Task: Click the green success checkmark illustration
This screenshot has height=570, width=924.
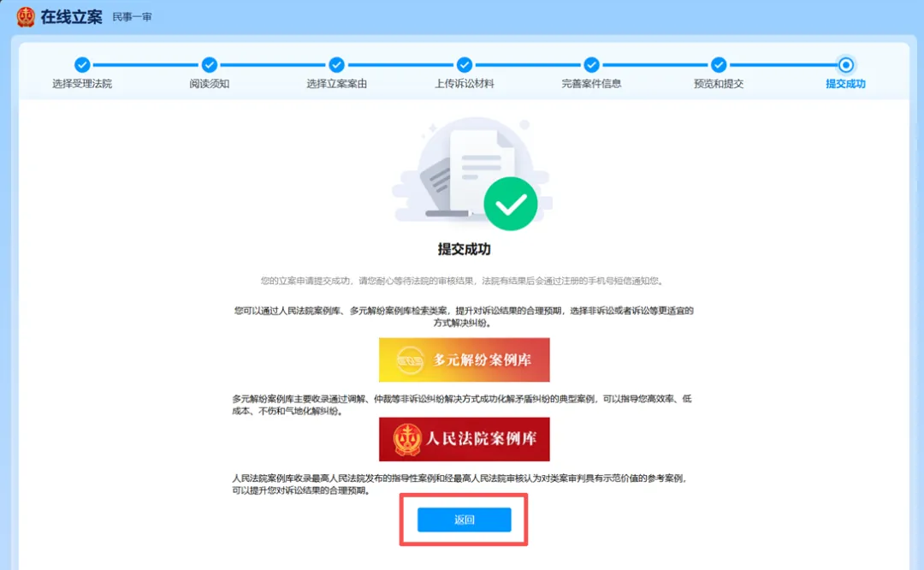Action: (510, 204)
